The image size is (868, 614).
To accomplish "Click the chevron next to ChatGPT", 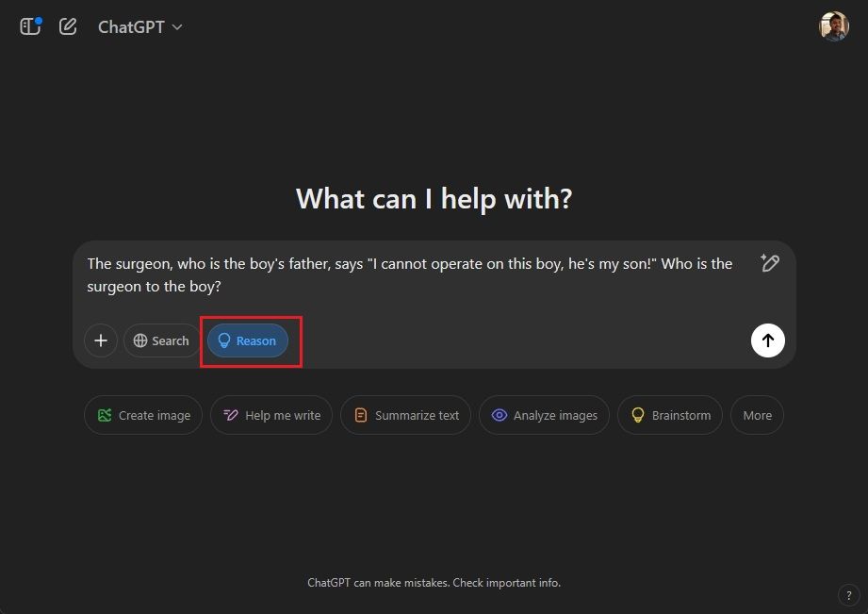I will pyautogui.click(x=177, y=27).
